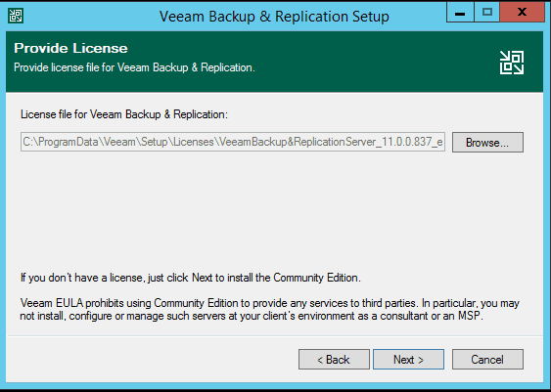Click the subtitle under Provide License
551x392 pixels.
pyautogui.click(x=134, y=67)
